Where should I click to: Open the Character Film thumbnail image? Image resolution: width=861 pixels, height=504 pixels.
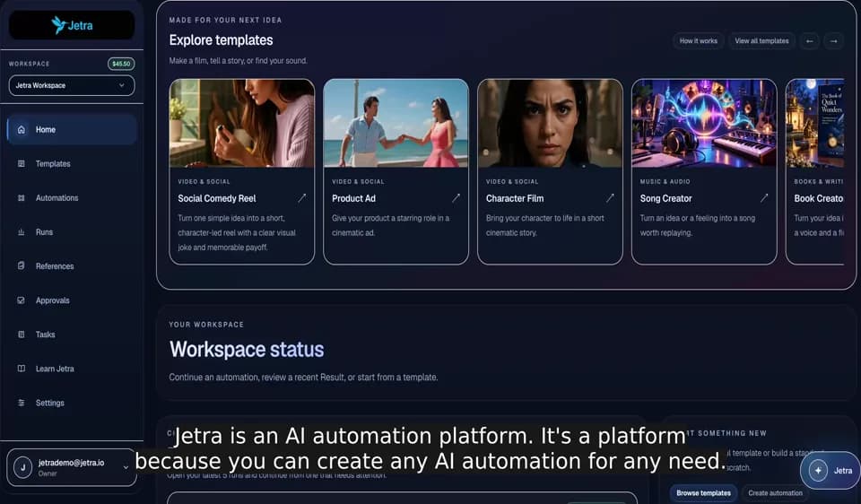[550, 123]
